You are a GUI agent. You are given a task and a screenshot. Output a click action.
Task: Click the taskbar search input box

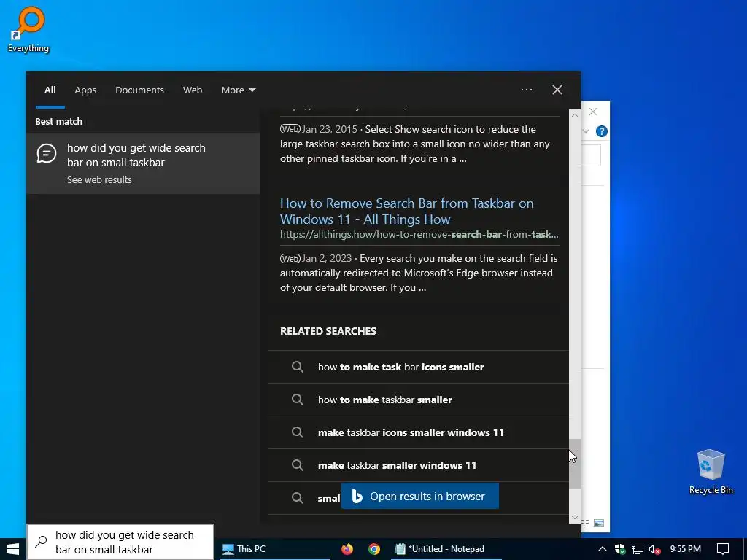tap(120, 542)
